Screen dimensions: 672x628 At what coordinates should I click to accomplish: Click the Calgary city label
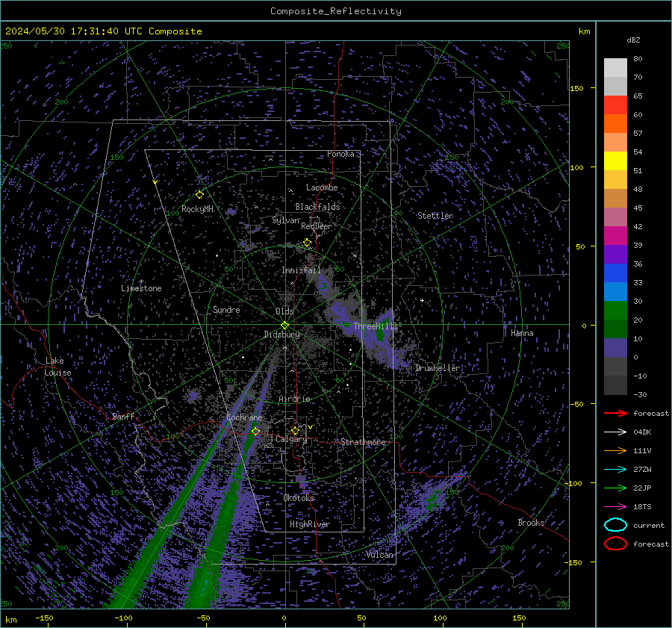pyautogui.click(x=291, y=439)
